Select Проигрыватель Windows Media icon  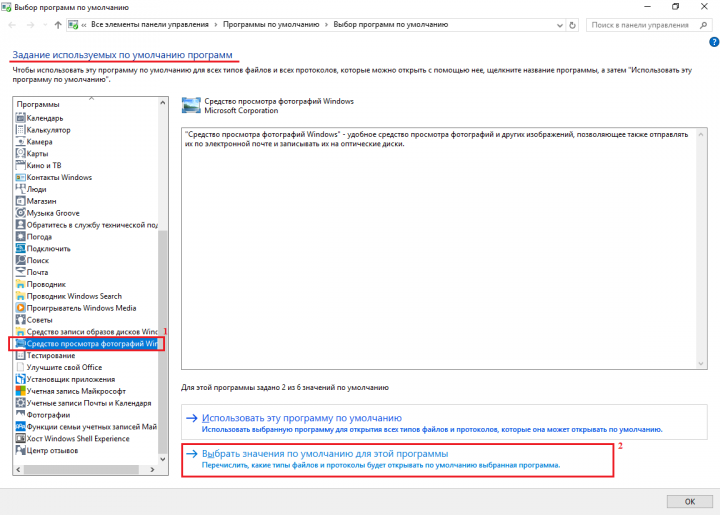point(20,308)
